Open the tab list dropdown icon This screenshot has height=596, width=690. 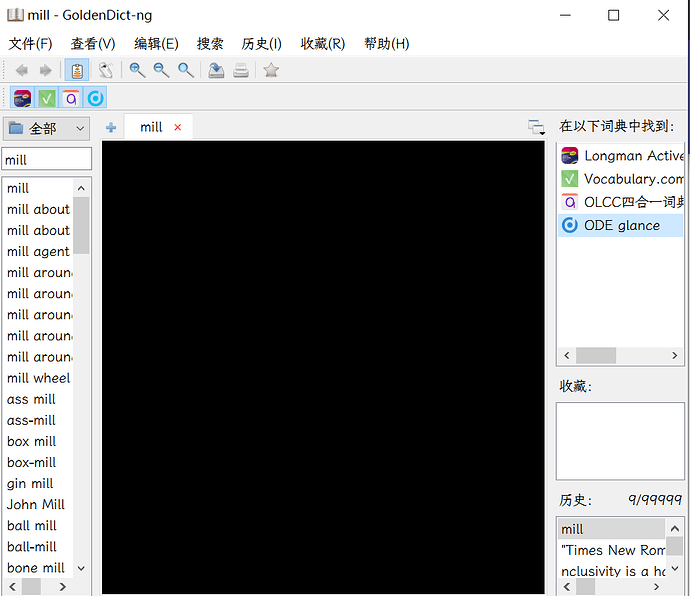click(536, 127)
